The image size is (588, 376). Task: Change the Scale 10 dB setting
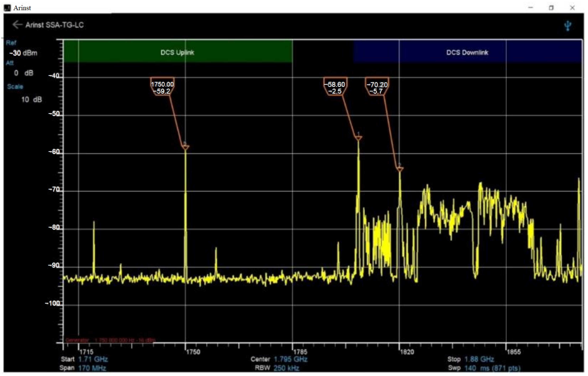click(x=32, y=99)
